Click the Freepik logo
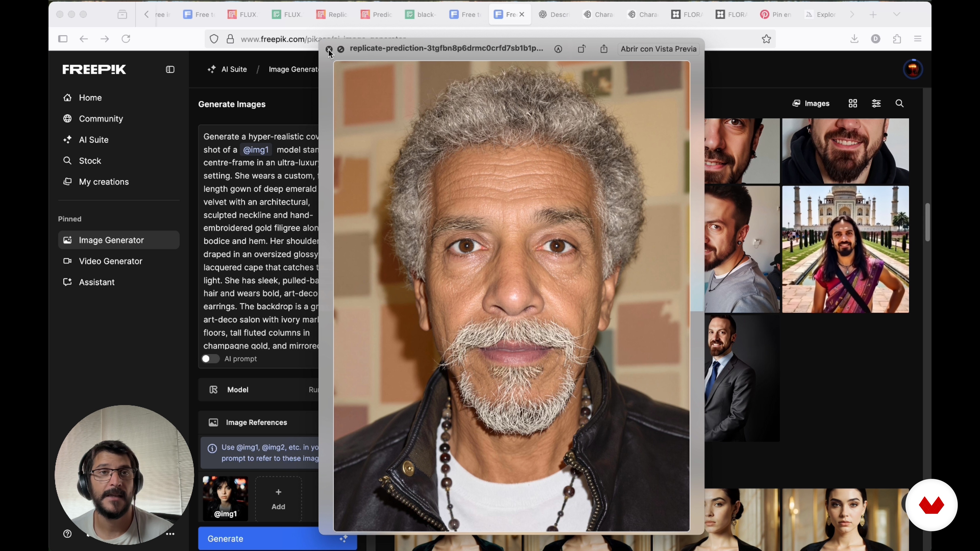 pyautogui.click(x=94, y=70)
